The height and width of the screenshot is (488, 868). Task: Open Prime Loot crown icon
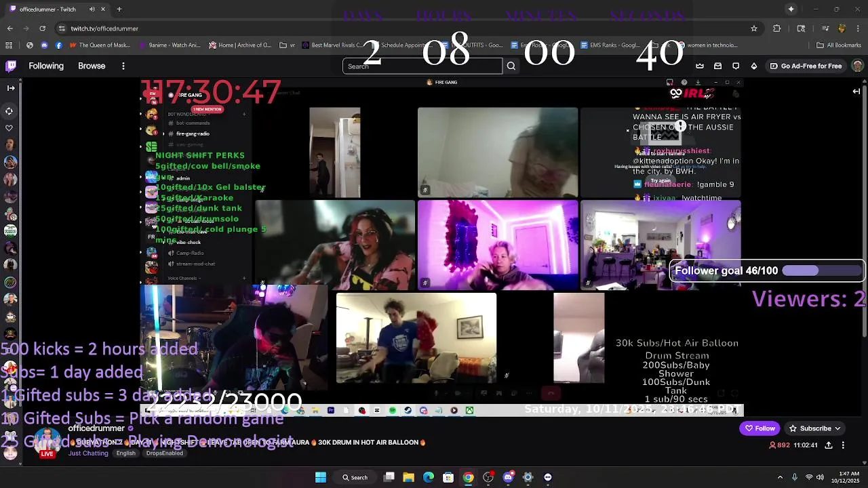point(700,66)
